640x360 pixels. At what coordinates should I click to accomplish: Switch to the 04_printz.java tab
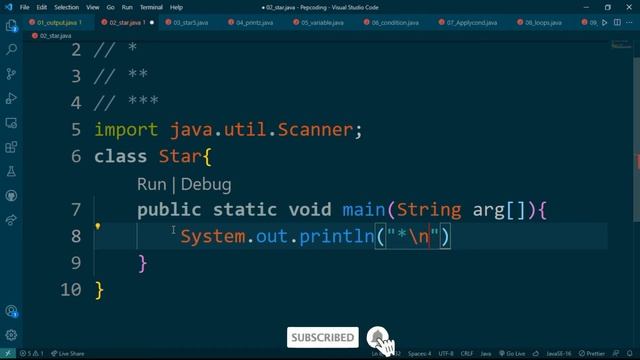pos(254,22)
